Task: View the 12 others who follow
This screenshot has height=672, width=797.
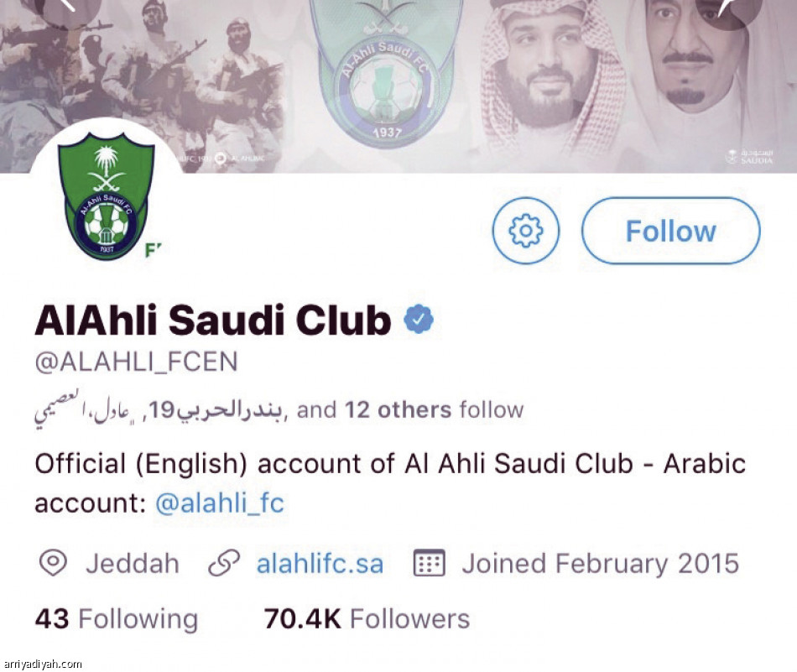Action: [x=398, y=410]
